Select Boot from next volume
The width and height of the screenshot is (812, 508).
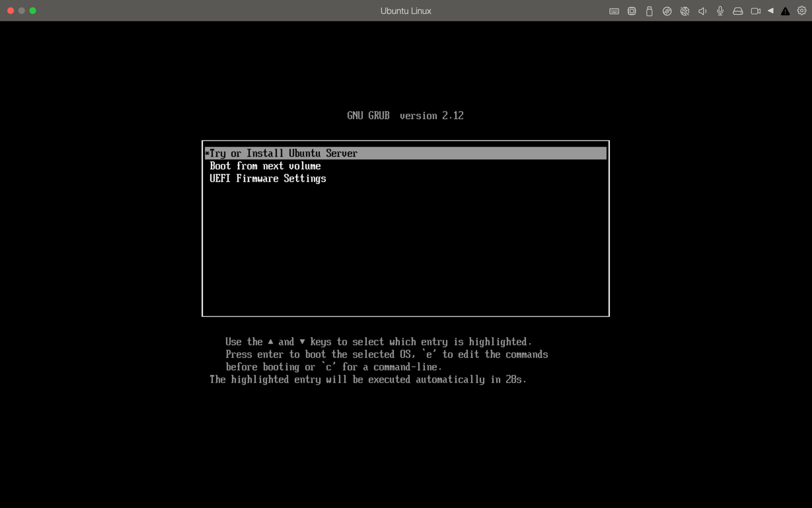[265, 166]
